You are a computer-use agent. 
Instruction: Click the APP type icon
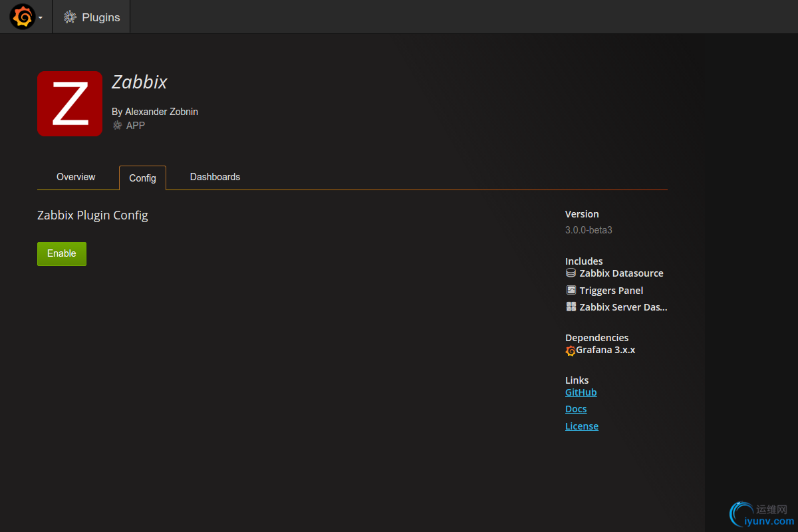click(118, 125)
